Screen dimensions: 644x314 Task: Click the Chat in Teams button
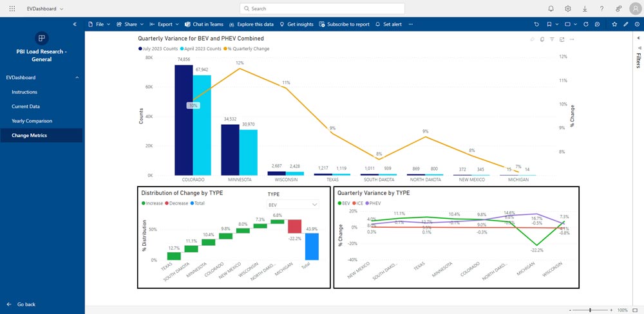pos(204,24)
